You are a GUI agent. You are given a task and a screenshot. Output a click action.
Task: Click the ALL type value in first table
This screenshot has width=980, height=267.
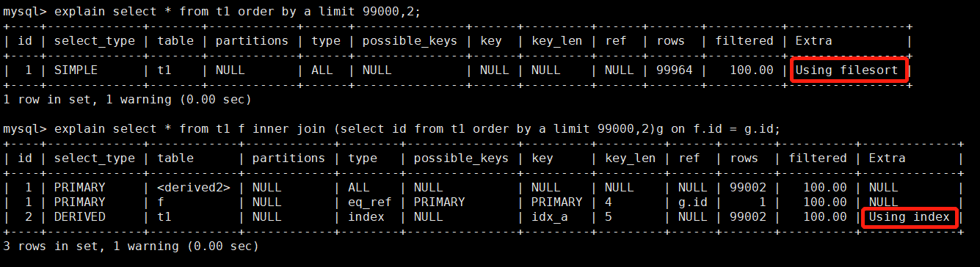point(322,70)
